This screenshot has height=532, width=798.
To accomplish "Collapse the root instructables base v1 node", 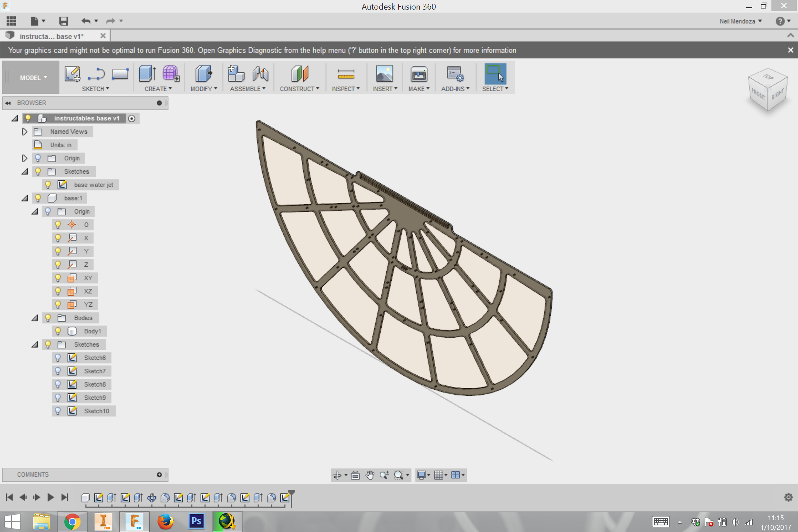I will click(15, 119).
